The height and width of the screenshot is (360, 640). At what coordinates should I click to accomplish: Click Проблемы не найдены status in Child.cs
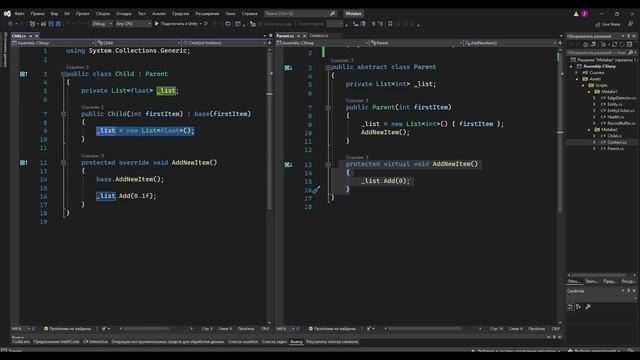coord(68,329)
